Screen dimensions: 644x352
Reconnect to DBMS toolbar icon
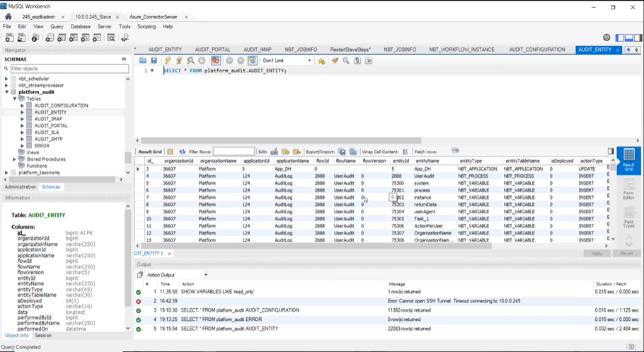(x=125, y=38)
